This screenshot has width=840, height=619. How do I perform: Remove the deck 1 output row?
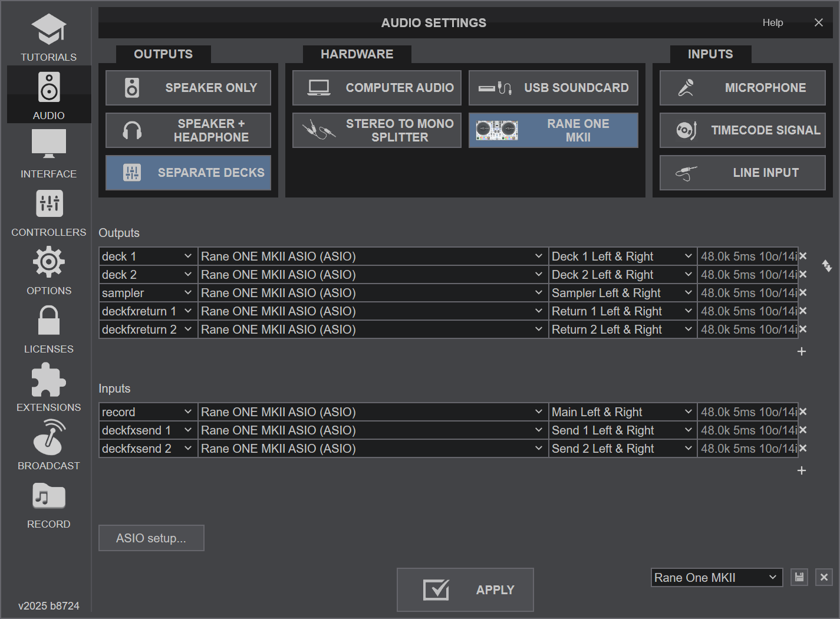pyautogui.click(x=803, y=256)
